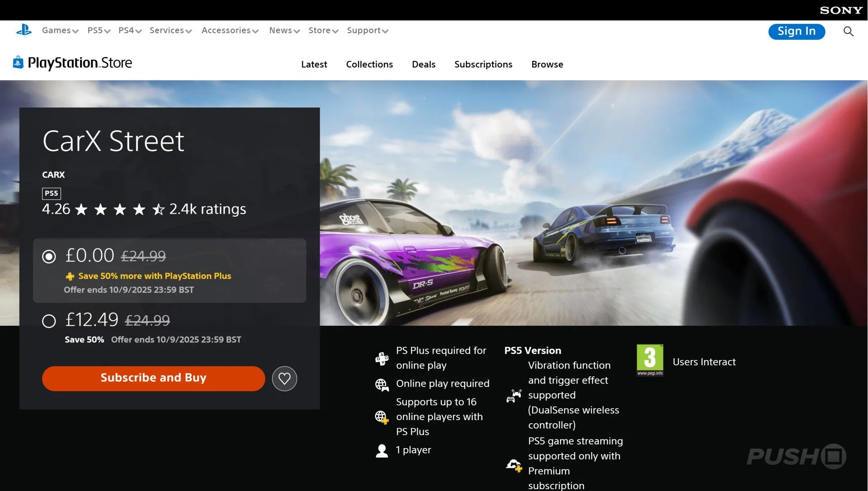Click the PlayStation logo icon

(x=24, y=30)
